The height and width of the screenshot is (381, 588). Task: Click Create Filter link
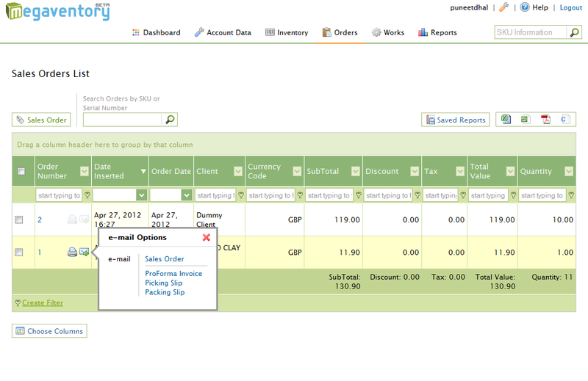43,302
